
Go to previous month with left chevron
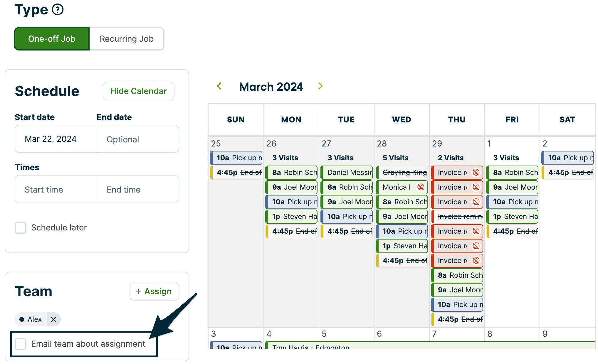pyautogui.click(x=219, y=86)
